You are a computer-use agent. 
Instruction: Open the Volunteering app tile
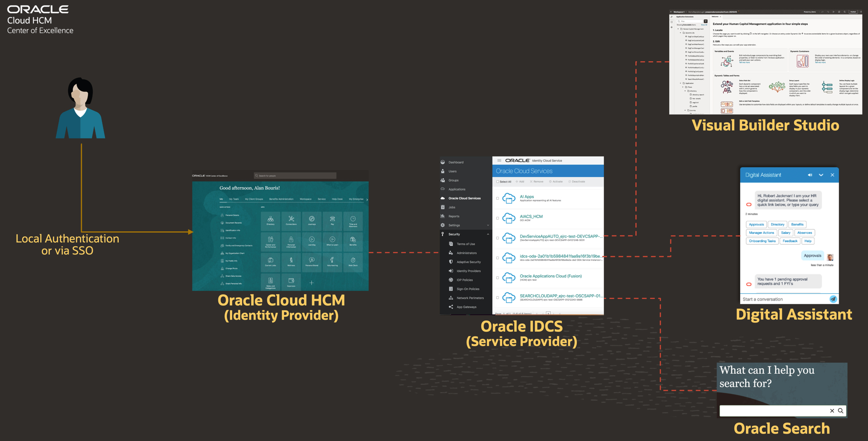click(332, 262)
